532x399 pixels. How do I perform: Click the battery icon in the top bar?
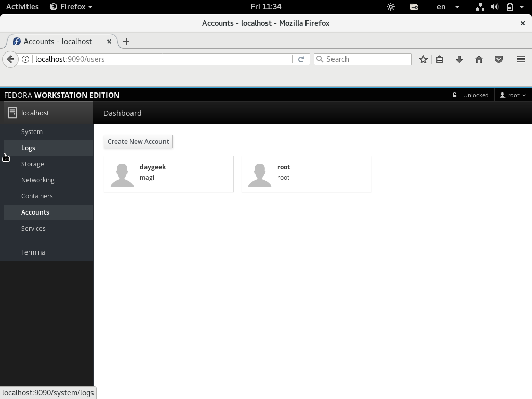509,7
